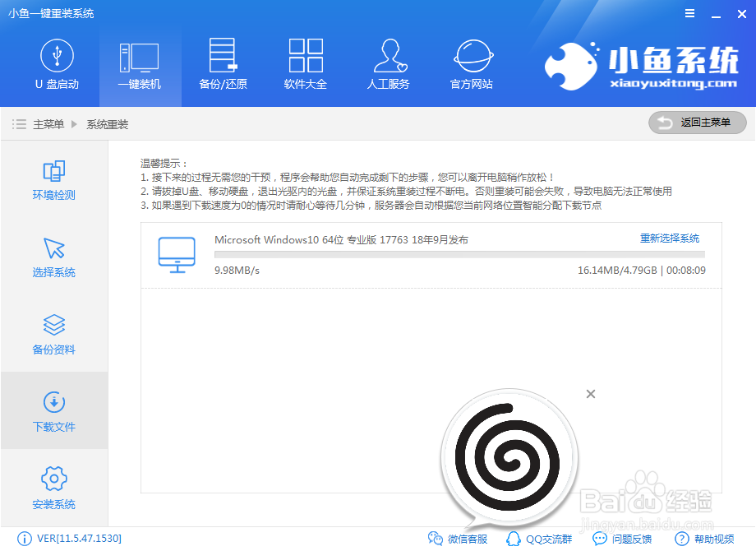Viewport: 756px width, 551px height.
Task: Click the 重新选择系统 reselect system link
Action: click(669, 238)
